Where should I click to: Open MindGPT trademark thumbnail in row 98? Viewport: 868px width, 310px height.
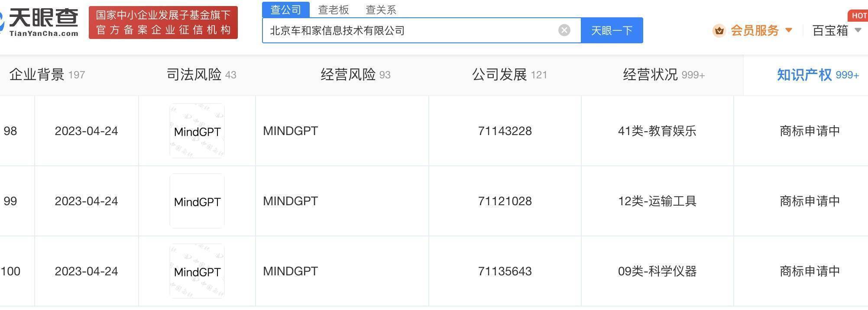pyautogui.click(x=197, y=131)
